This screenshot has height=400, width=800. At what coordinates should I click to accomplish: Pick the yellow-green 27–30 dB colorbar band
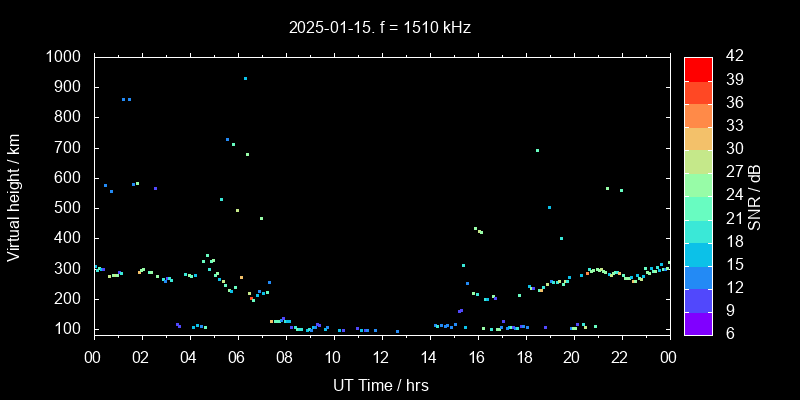pyautogui.click(x=698, y=160)
